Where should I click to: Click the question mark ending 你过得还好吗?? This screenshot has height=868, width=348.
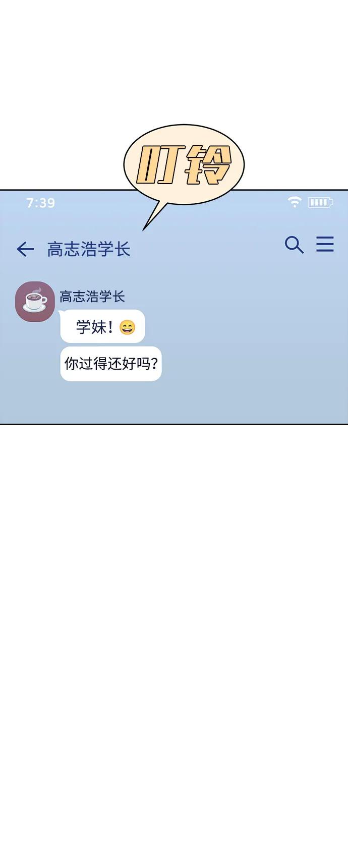(154, 364)
